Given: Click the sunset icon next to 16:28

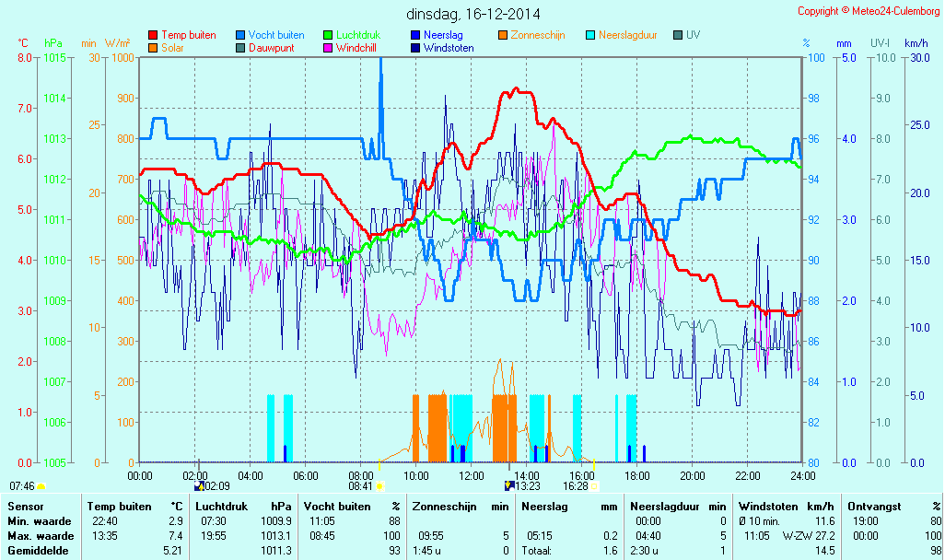Looking at the screenshot, I should tap(594, 485).
